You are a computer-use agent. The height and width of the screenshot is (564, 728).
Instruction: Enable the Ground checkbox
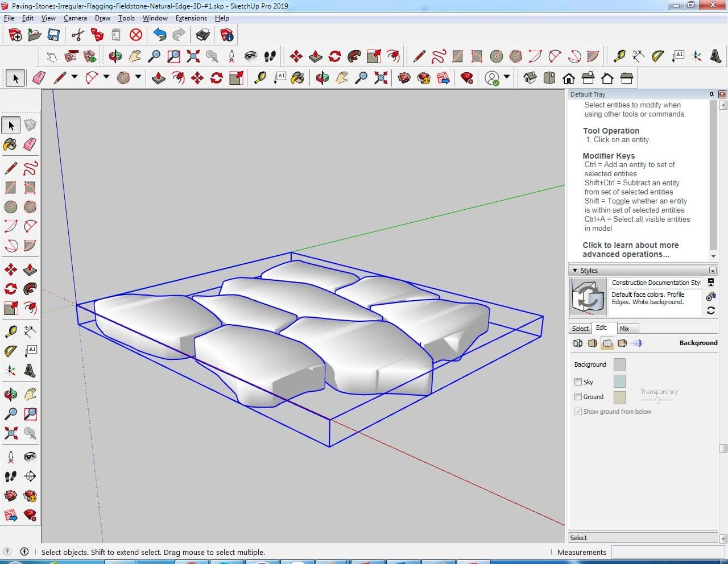pos(578,397)
